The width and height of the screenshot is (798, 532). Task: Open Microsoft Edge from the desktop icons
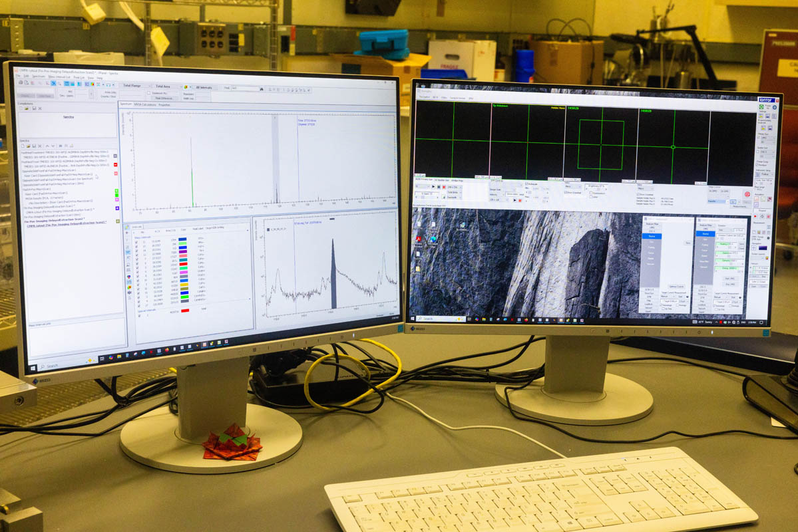(x=433, y=239)
